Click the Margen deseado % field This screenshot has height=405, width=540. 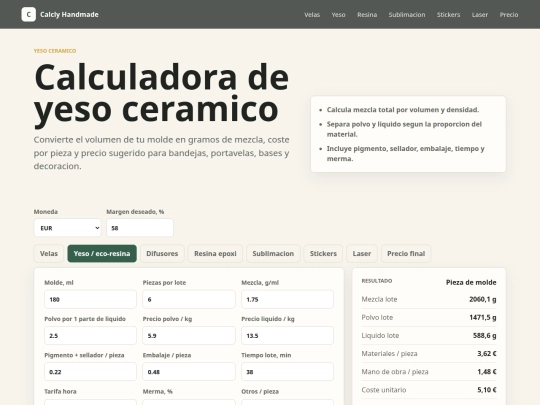click(x=140, y=228)
